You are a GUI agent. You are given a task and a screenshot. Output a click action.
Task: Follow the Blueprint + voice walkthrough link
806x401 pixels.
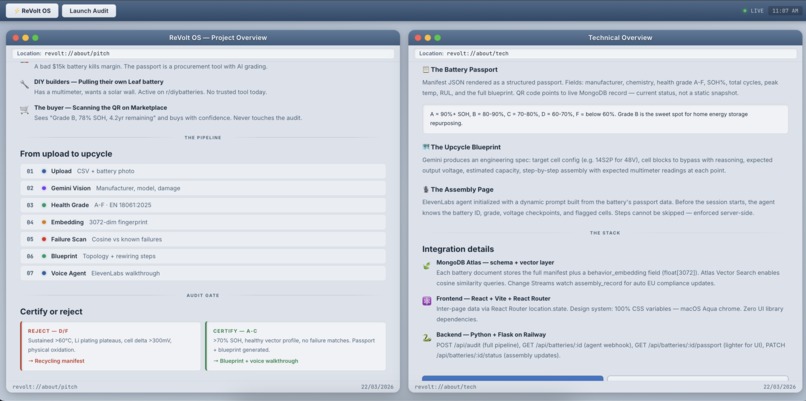coord(255,361)
